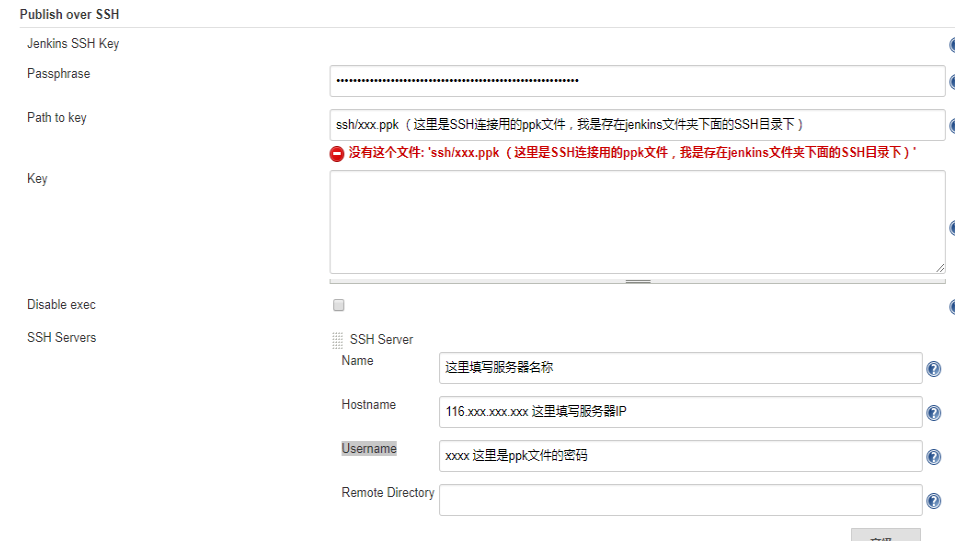Screen dimensions: 966x541
Task: Click the Hostname label
Action: [x=368, y=405]
